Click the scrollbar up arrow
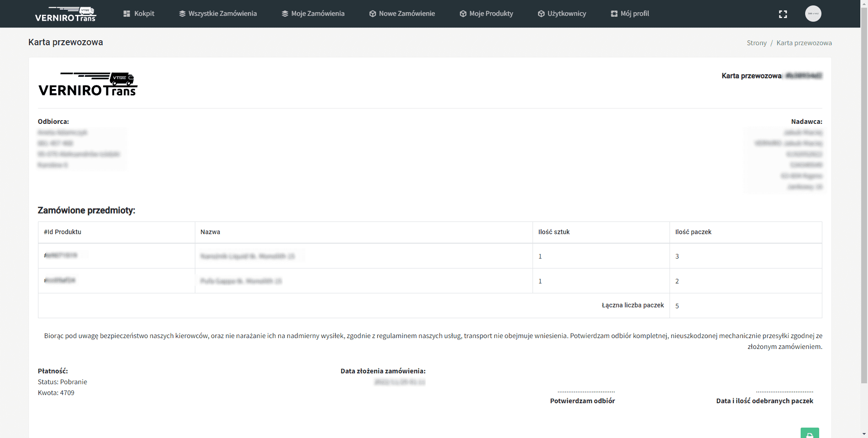 (864, 4)
